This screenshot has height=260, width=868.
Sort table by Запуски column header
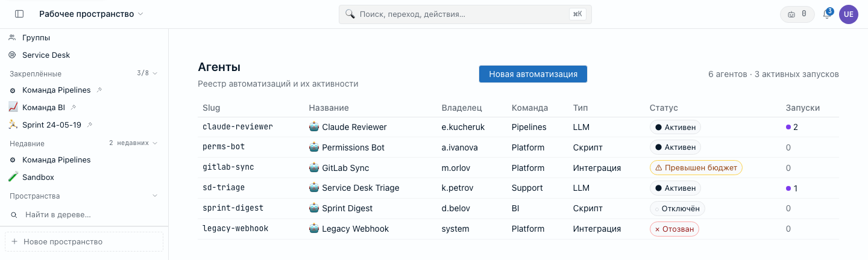[802, 108]
